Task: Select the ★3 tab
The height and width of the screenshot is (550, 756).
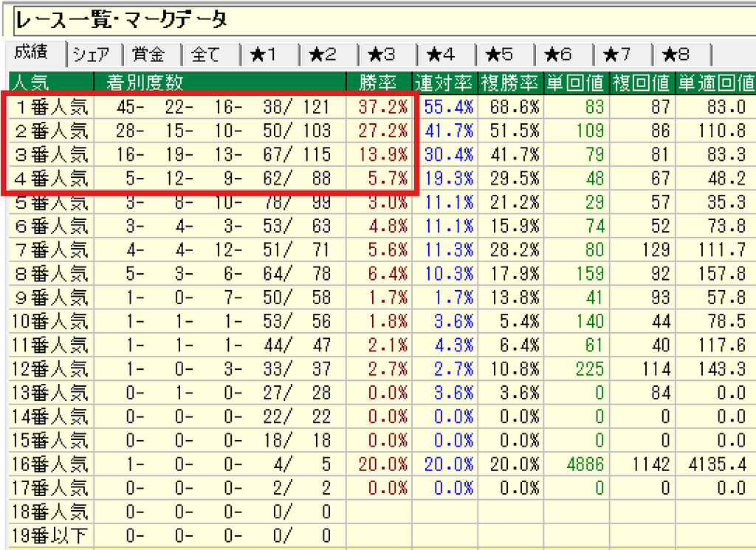Action: click(x=388, y=55)
